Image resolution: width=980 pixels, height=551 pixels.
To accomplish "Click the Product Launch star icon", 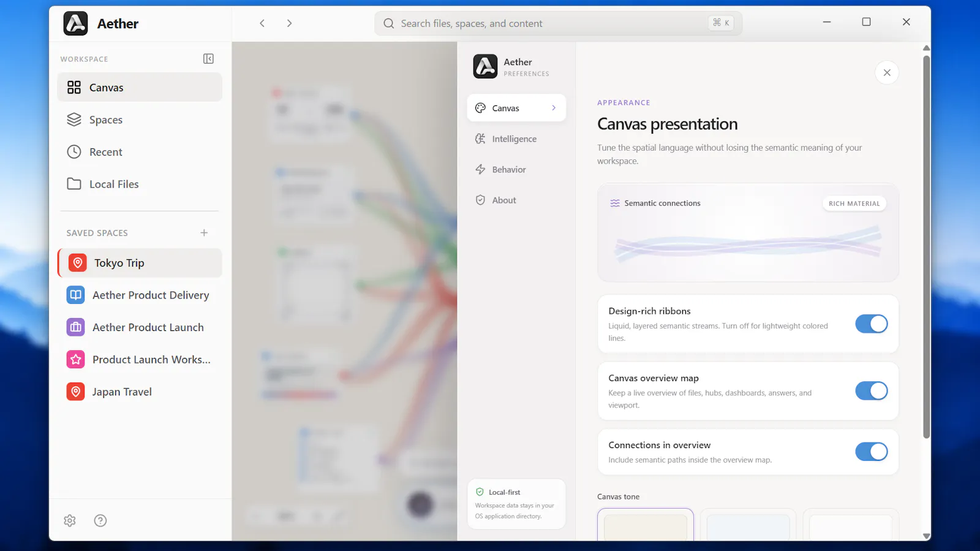I will click(75, 360).
